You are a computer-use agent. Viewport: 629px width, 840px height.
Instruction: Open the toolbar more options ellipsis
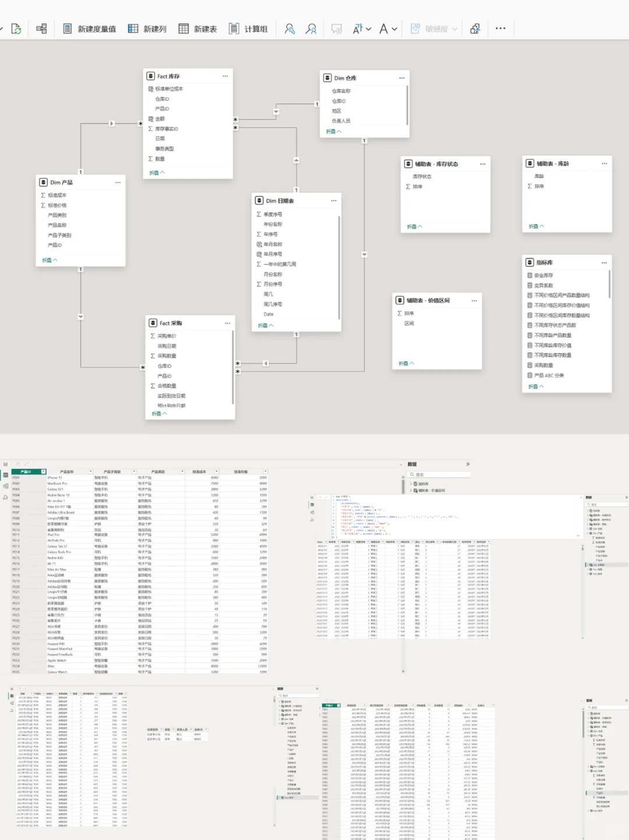tap(500, 29)
